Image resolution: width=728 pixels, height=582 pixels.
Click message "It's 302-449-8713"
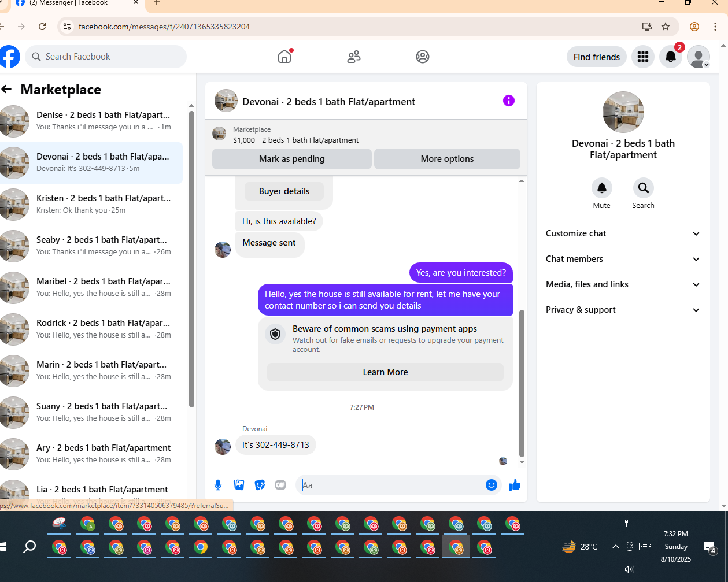pyautogui.click(x=276, y=445)
